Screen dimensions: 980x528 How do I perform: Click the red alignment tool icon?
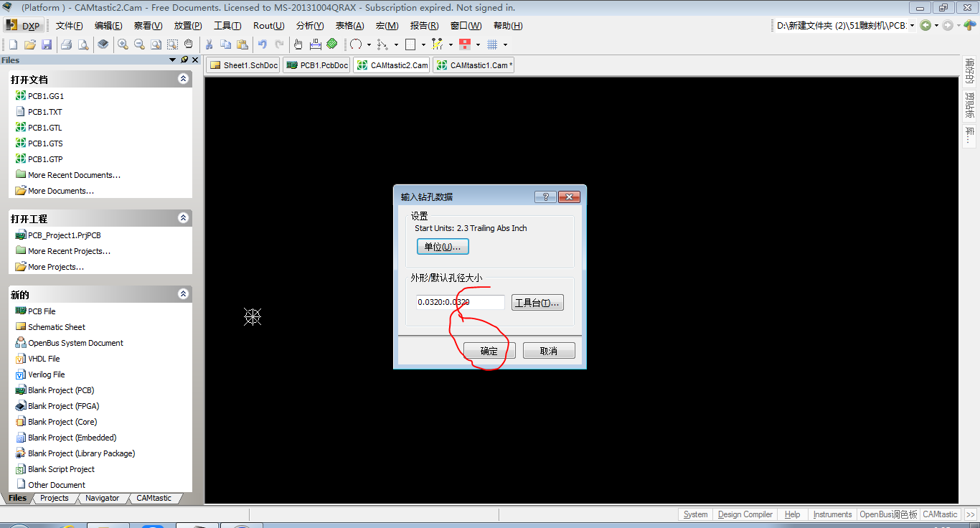tap(465, 44)
